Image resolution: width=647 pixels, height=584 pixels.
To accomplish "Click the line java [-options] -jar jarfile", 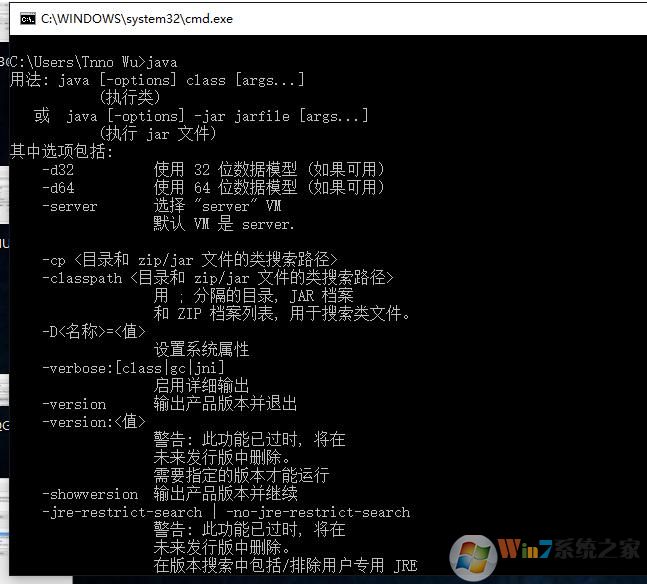I will [x=217, y=116].
